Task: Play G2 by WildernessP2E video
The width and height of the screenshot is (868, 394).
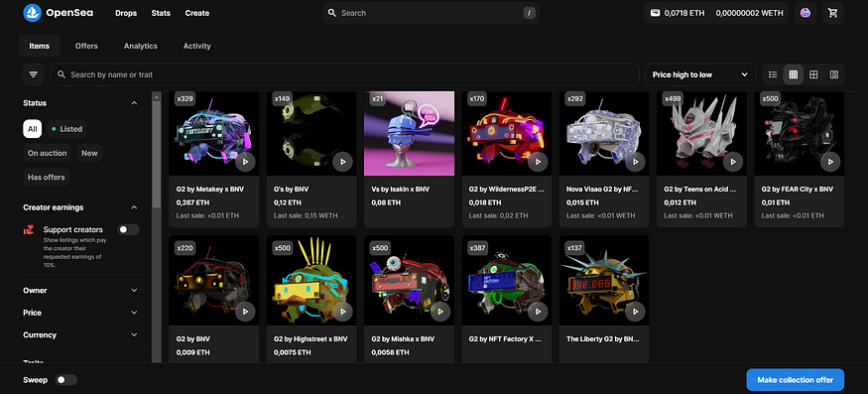Action: coord(538,162)
